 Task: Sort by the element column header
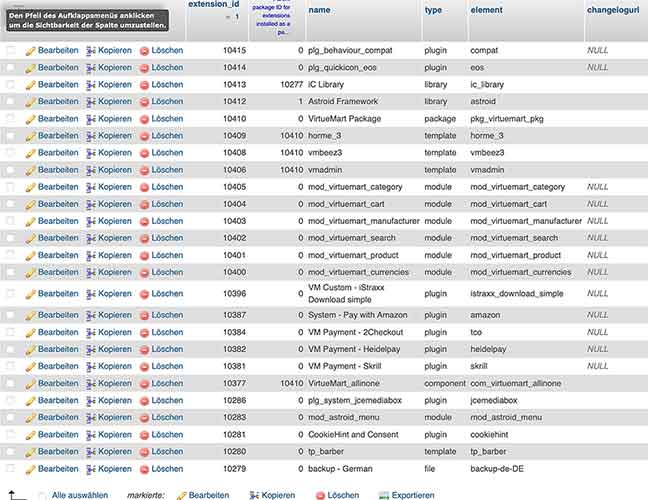[x=486, y=10]
